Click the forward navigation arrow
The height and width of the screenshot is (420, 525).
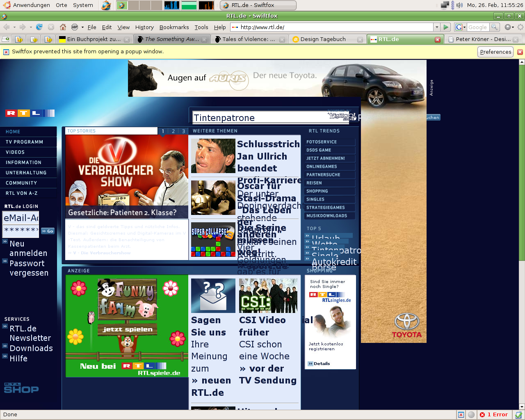[x=23, y=27]
